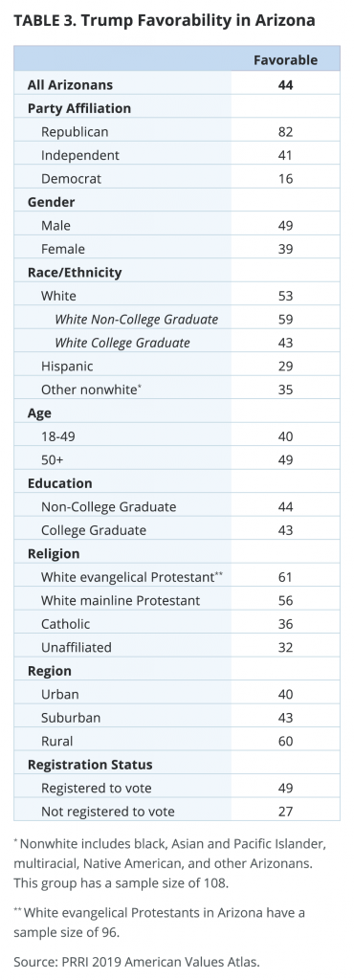
Task: Click the All Arizonans row label
Action: [x=70, y=85]
